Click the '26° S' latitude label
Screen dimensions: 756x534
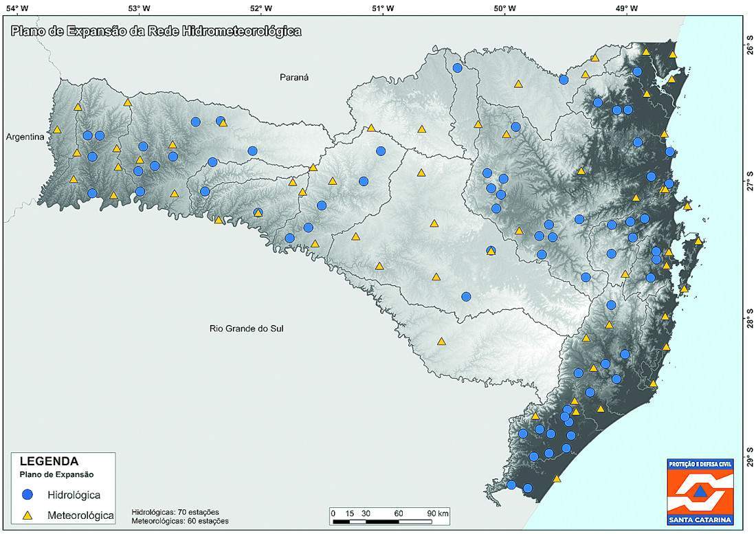[x=749, y=46]
